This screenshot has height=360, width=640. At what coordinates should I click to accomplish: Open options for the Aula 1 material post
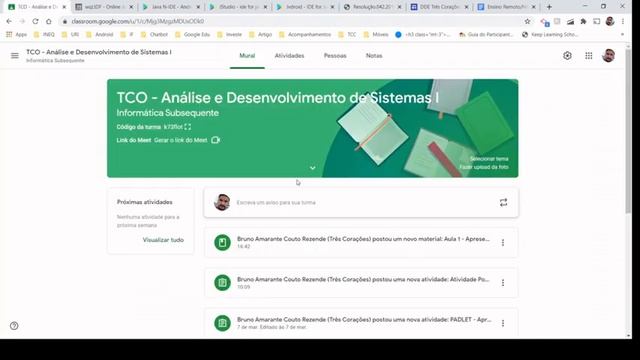point(503,242)
